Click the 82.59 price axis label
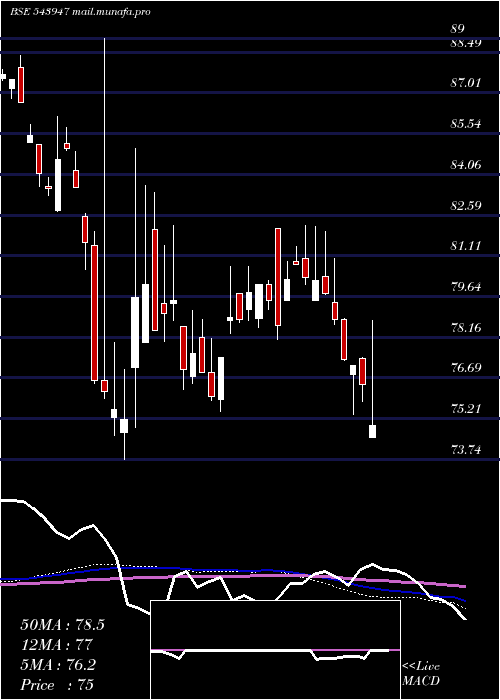This screenshot has height=700, width=500. point(466,206)
